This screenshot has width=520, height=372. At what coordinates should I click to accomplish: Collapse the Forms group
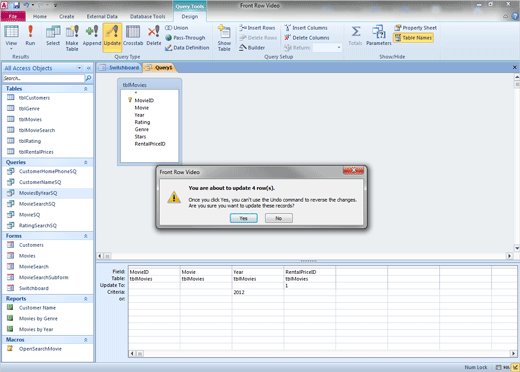pyautogui.click(x=86, y=236)
